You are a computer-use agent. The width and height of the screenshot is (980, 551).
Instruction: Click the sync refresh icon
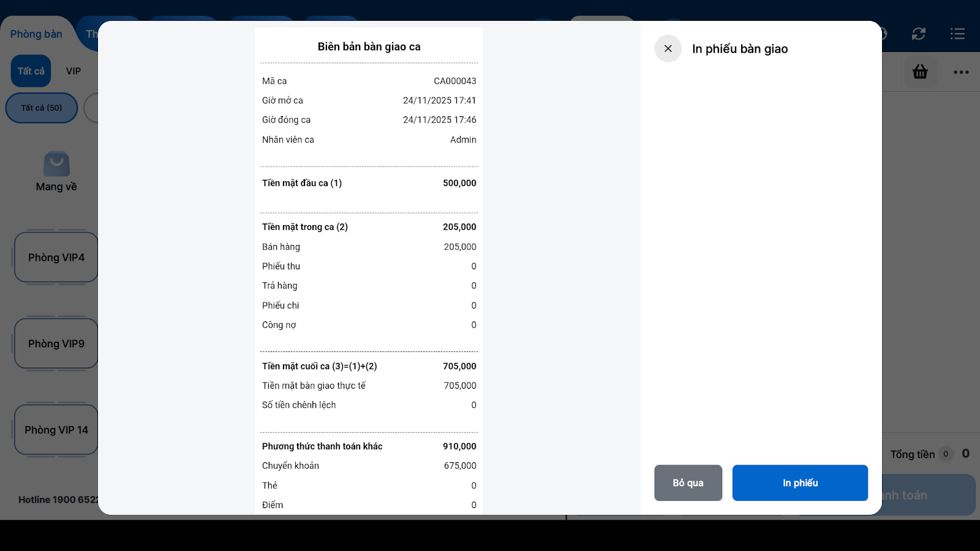[x=918, y=34]
